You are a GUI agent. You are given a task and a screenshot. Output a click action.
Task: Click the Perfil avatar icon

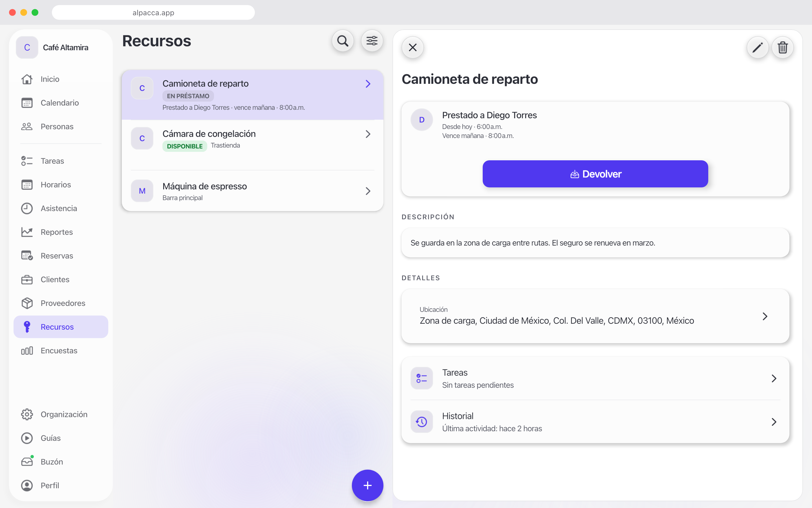tap(27, 485)
